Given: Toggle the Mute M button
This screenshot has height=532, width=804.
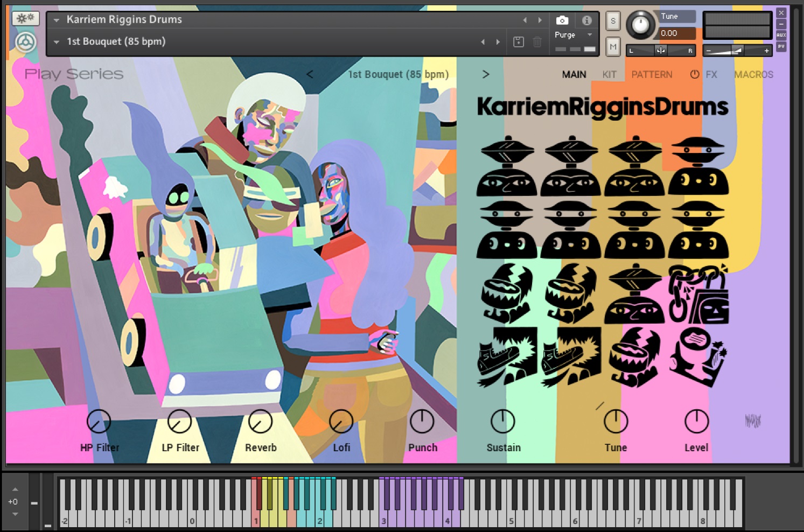Looking at the screenshot, I should click(613, 46).
